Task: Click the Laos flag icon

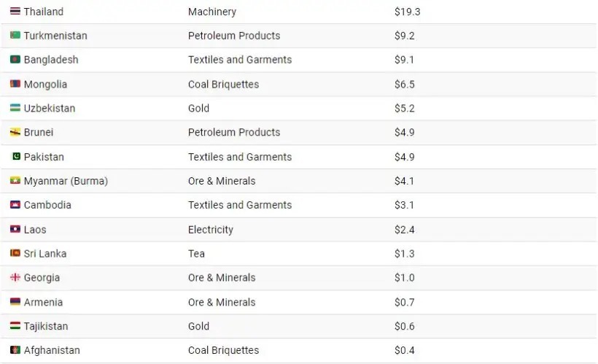Action: point(15,229)
